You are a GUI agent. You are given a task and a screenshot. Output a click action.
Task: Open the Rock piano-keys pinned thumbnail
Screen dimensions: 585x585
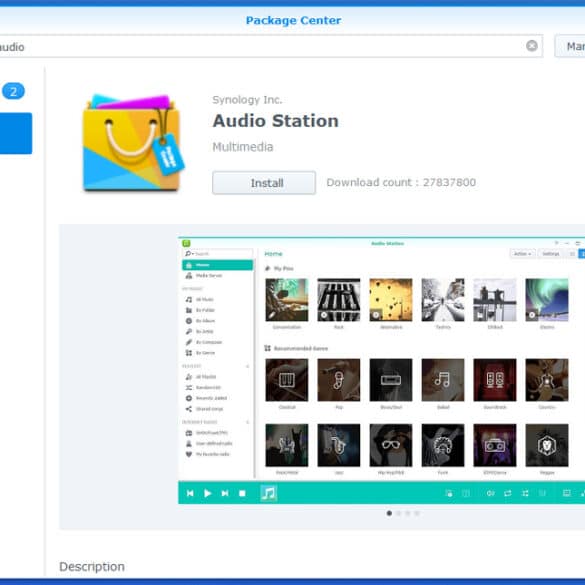[339, 300]
